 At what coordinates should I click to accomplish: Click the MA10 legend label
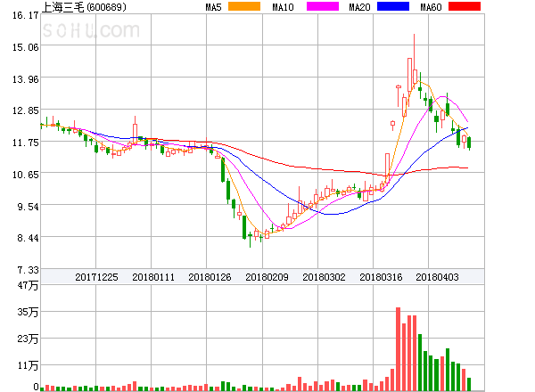283,7
